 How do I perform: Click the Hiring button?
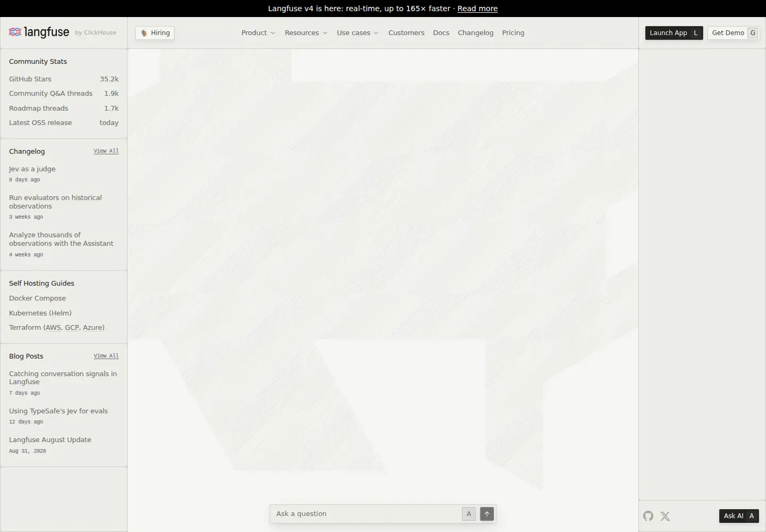click(x=155, y=33)
